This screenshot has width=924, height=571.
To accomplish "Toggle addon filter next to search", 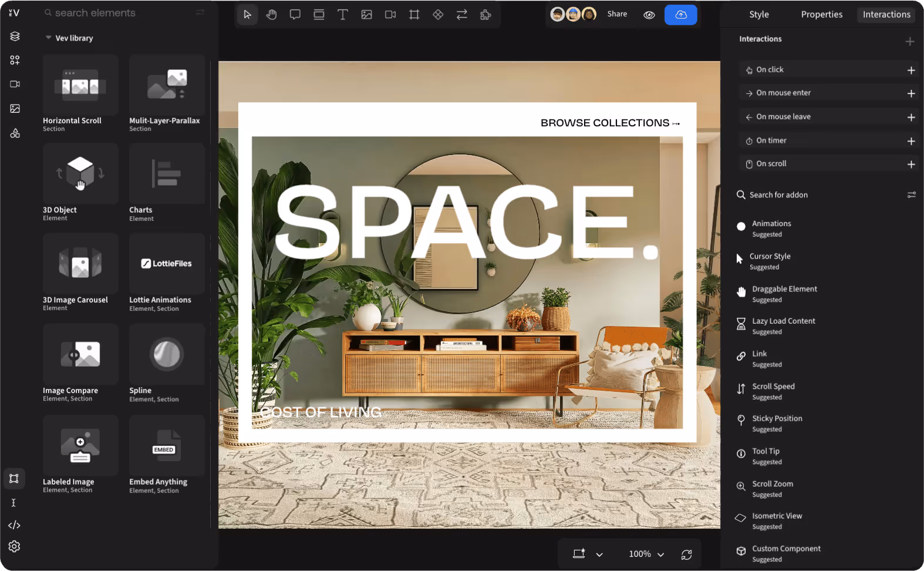I will click(x=911, y=195).
